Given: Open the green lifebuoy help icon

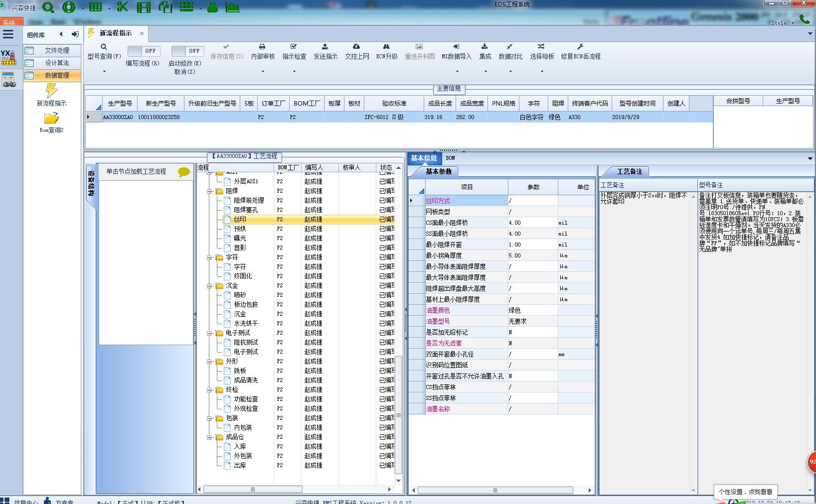Looking at the screenshot, I should point(69,7).
